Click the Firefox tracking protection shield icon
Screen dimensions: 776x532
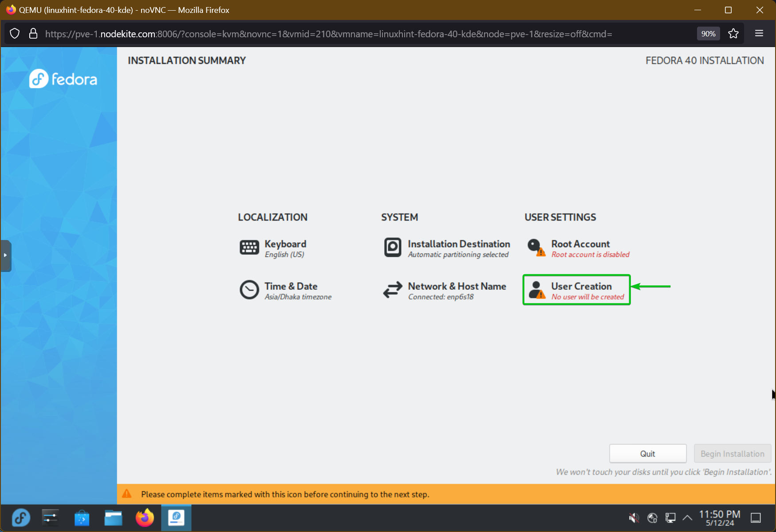click(15, 34)
